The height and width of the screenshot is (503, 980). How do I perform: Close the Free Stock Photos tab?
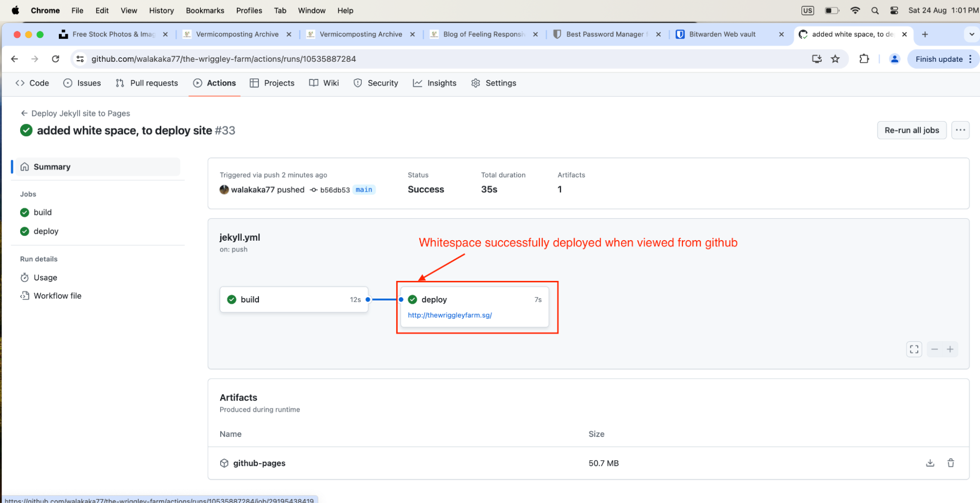coord(165,34)
